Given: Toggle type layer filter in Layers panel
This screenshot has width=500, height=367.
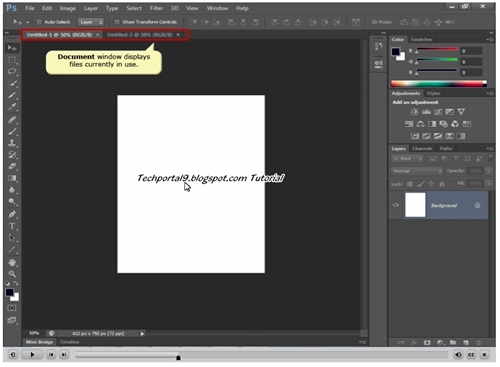Looking at the screenshot, I should pyautogui.click(x=456, y=159).
